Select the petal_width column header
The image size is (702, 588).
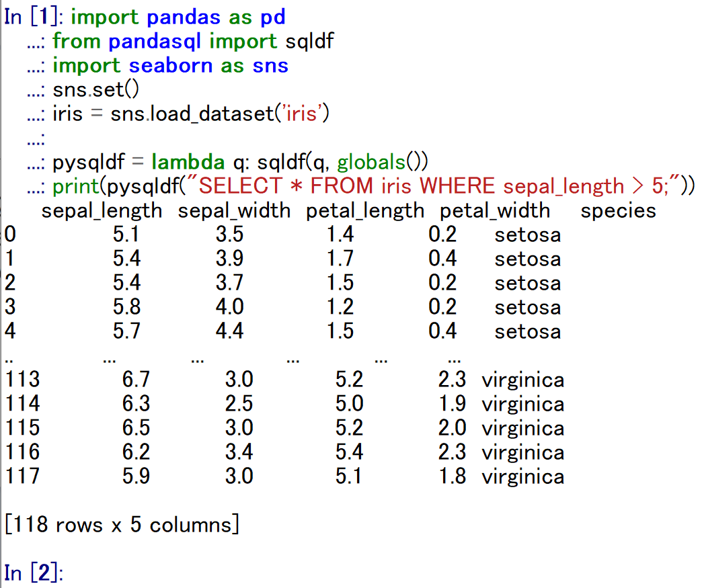click(495, 211)
